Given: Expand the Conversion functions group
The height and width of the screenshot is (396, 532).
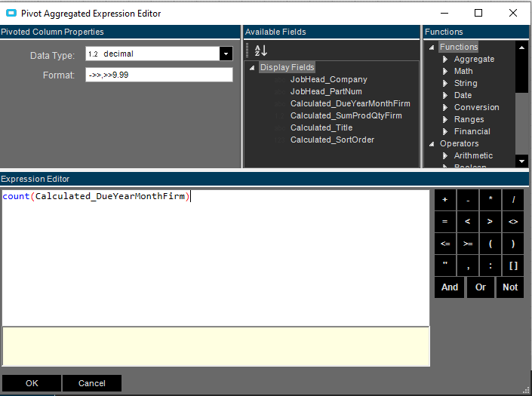Looking at the screenshot, I should coord(445,107).
